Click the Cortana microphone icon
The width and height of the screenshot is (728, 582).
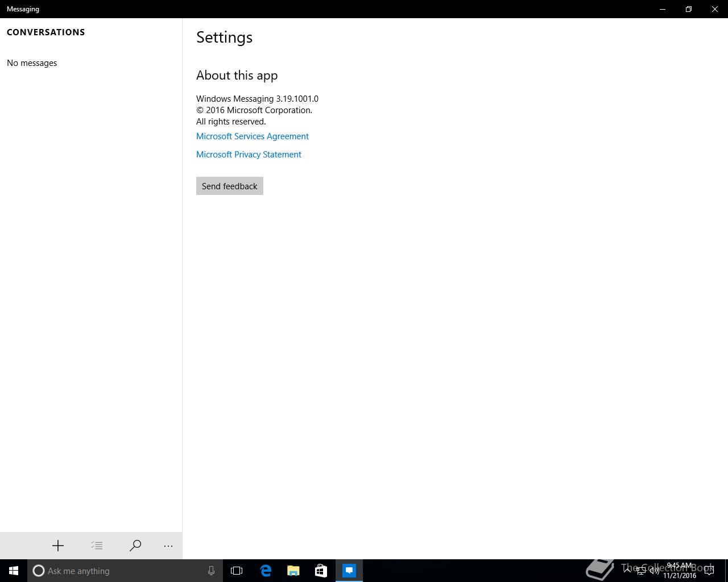[x=211, y=571]
